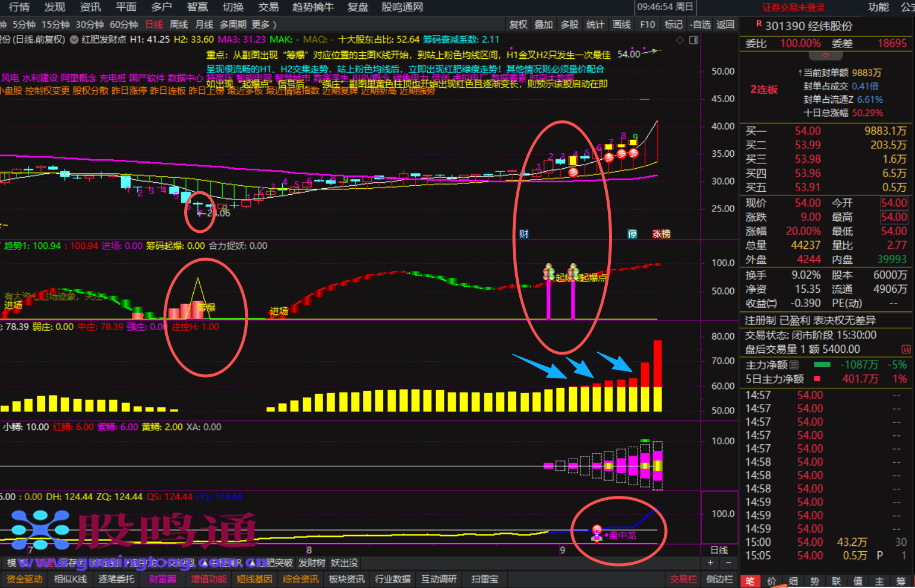Click the 返回 back button

coord(725,24)
